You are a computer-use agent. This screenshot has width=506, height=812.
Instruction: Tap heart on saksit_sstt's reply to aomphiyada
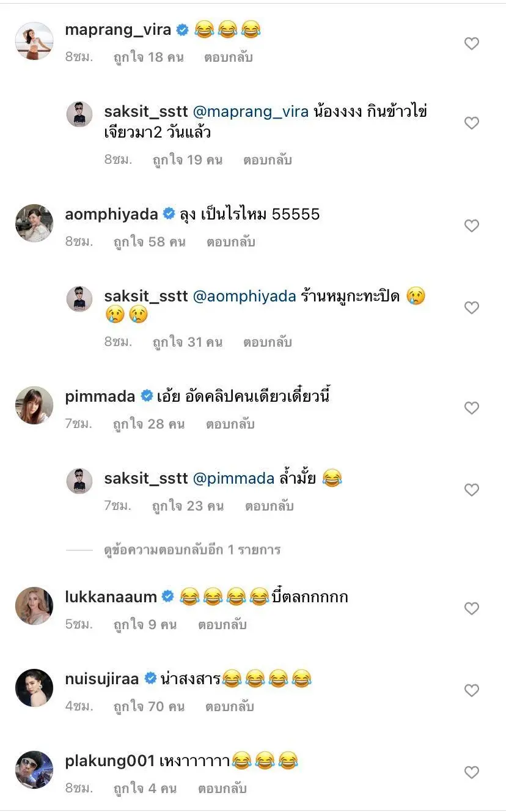(x=471, y=308)
